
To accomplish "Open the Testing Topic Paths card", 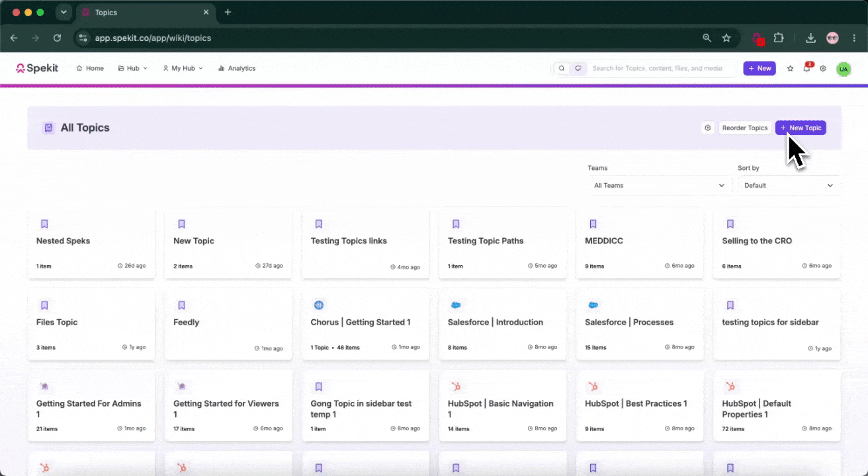I will point(503,244).
